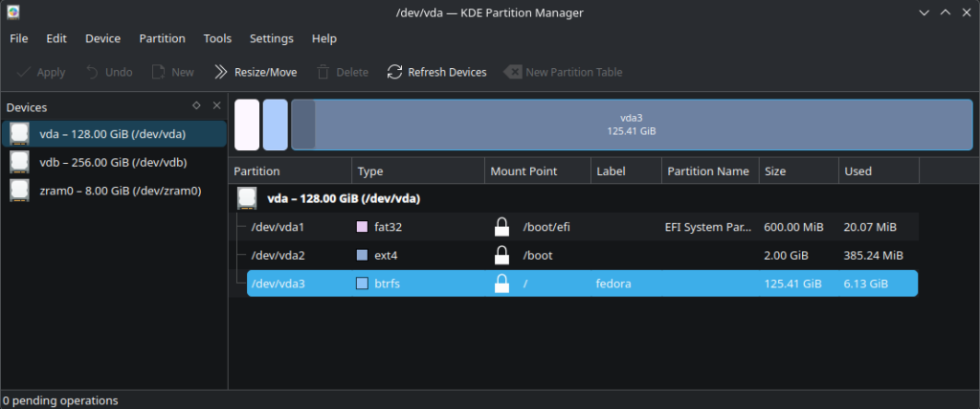
Task: Click New Partition Table button
Action: [x=563, y=72]
